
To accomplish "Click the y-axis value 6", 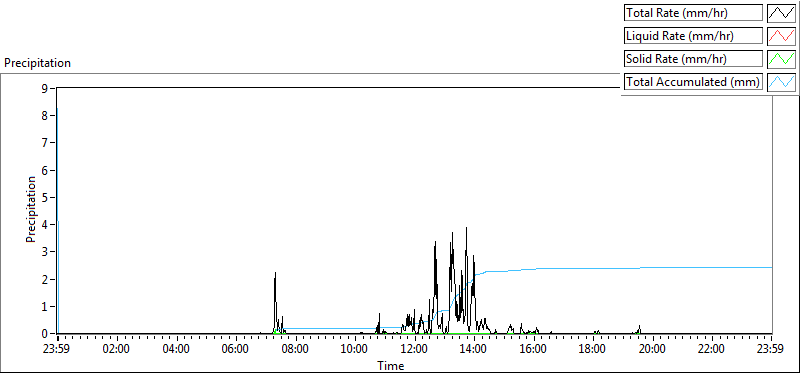I will [x=45, y=170].
